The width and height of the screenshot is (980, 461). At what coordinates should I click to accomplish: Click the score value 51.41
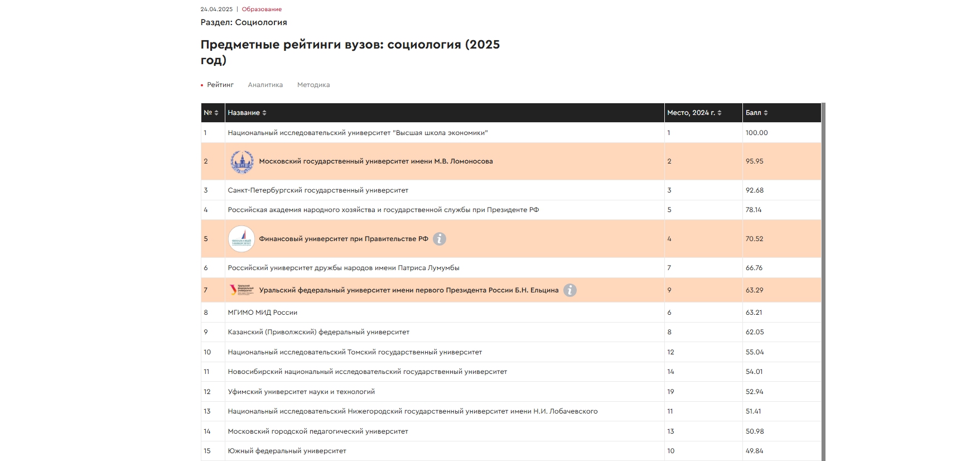[754, 411]
